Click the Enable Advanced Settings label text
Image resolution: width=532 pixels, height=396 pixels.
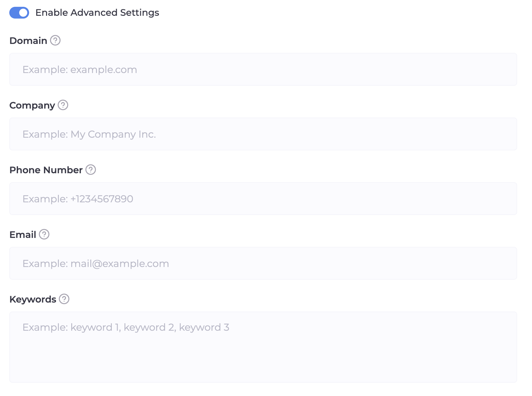(x=97, y=13)
